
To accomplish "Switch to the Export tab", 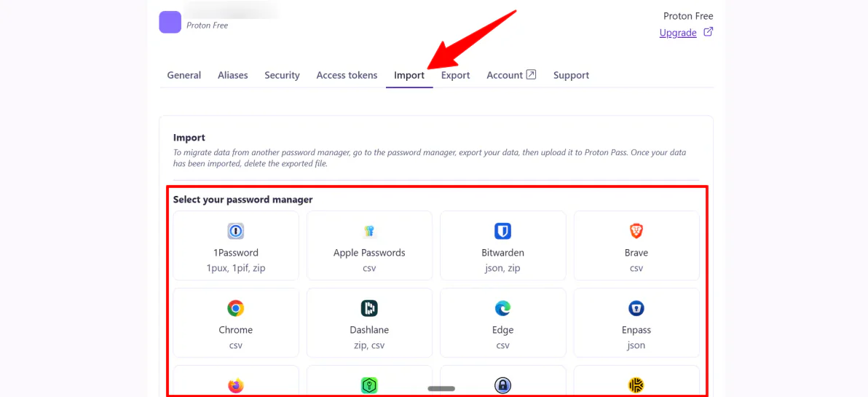I will 455,75.
